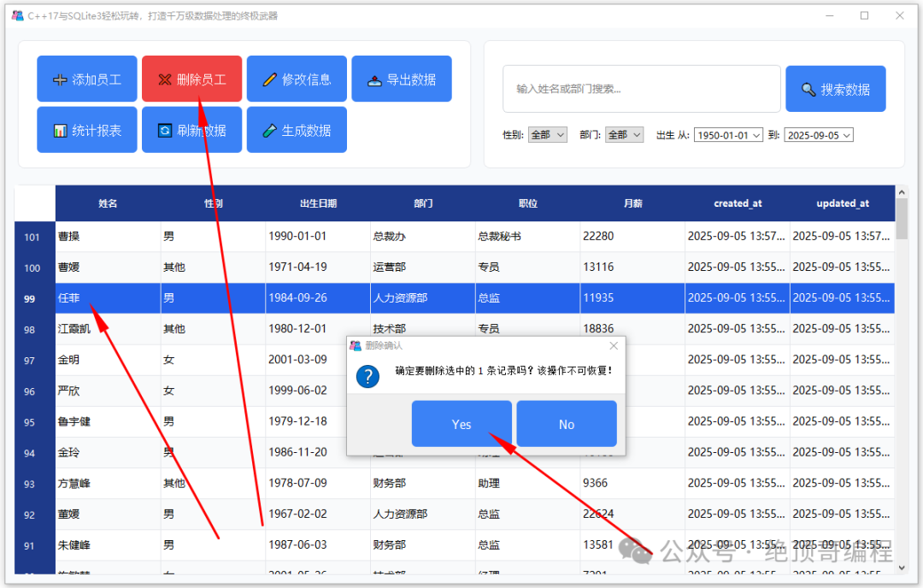Confirm deletion with Yes button
Viewport: 923px width, 588px height.
[461, 424]
